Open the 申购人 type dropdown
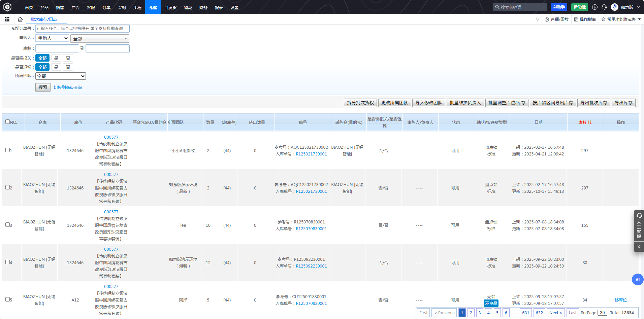 coord(52,38)
